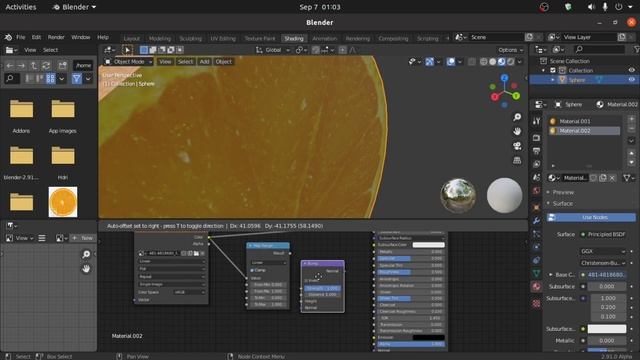Open Object Mode dropdown
This screenshot has height=360, width=640.
[129, 62]
